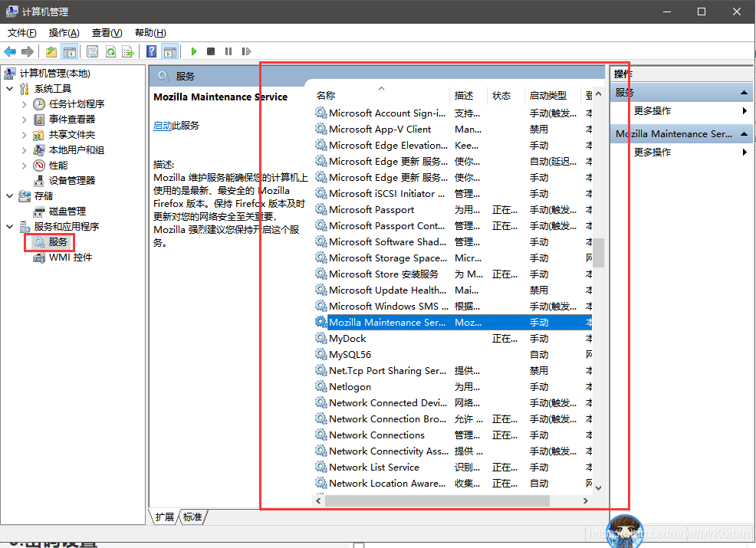Toggle the Show/Hide console tree icon

70,51
